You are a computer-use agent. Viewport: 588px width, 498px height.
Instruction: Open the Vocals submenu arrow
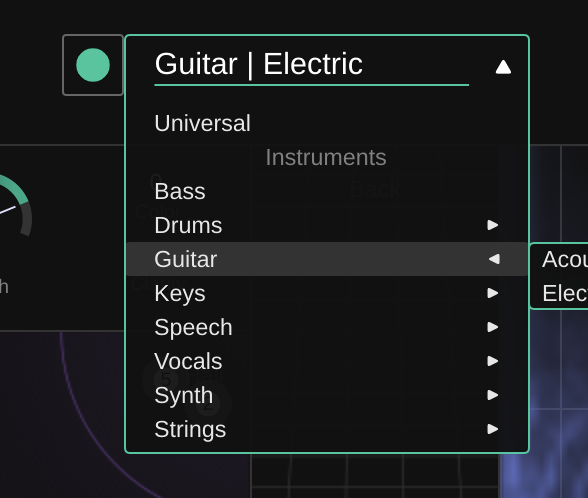pyautogui.click(x=493, y=361)
